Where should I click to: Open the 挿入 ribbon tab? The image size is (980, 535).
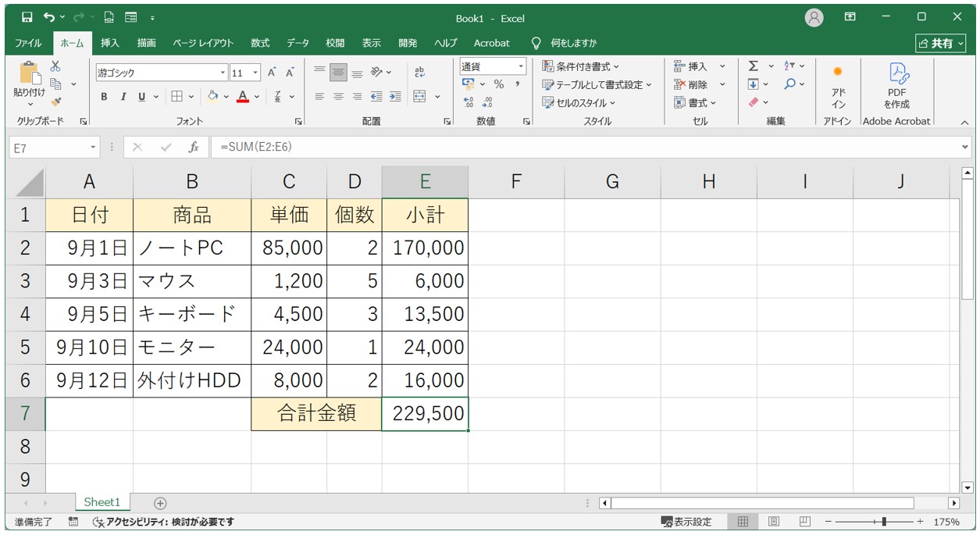click(110, 43)
